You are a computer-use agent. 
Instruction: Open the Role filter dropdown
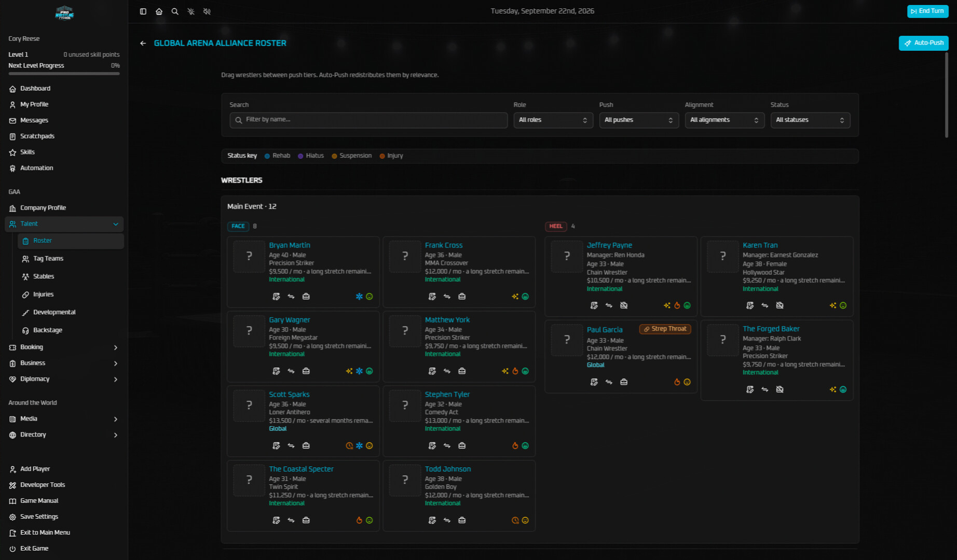(x=553, y=120)
